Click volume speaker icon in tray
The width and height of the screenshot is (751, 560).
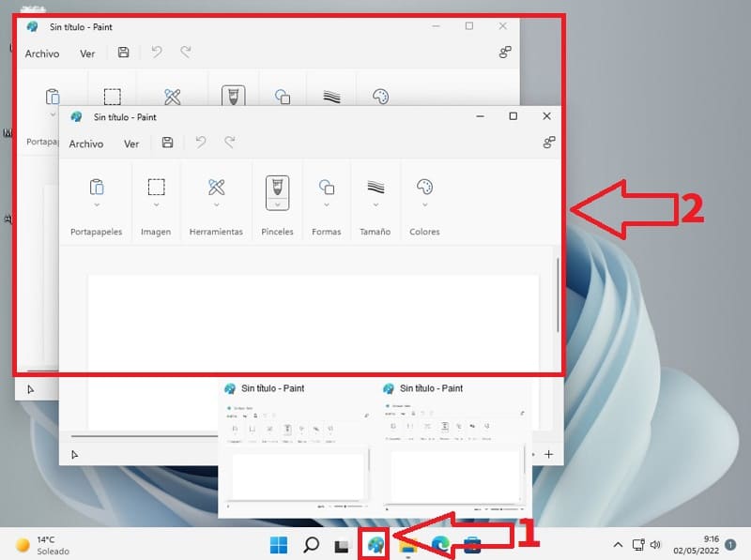tap(655, 545)
